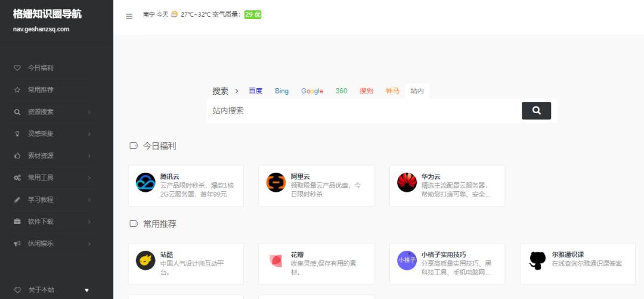Screen dimensions: 644x299
Task: Expand the 灵感采集 sidebar chevron
Action: [x=89, y=133]
